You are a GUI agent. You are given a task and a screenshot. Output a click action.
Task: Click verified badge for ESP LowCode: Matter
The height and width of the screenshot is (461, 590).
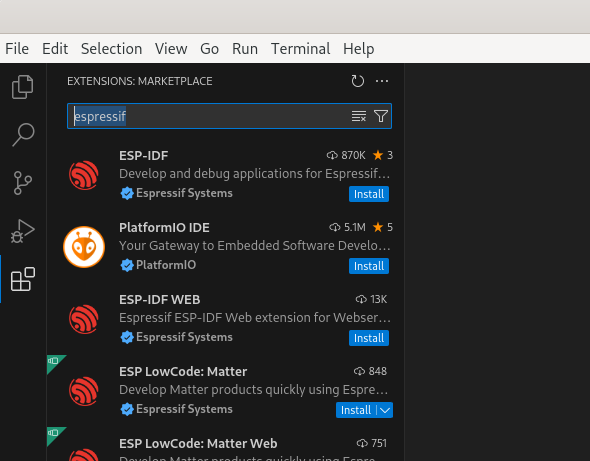[x=127, y=409]
